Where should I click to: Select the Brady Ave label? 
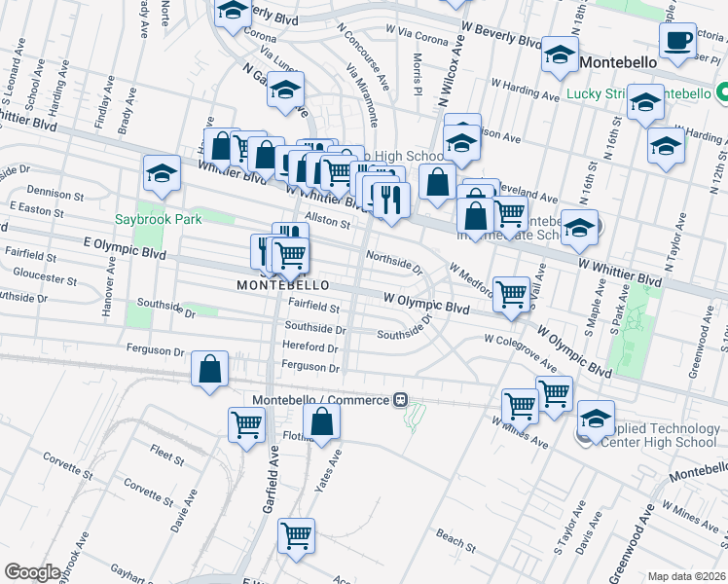(x=127, y=111)
